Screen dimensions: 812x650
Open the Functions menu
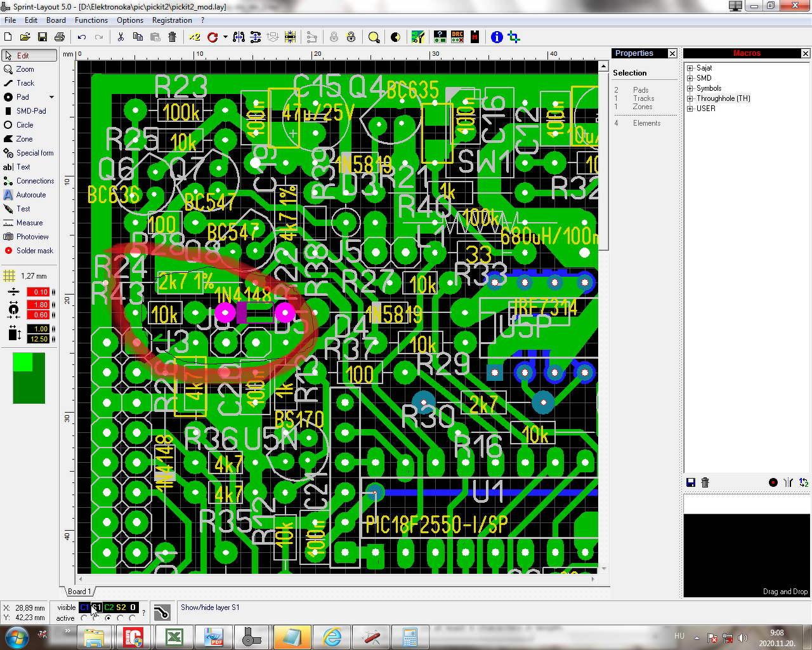click(91, 20)
